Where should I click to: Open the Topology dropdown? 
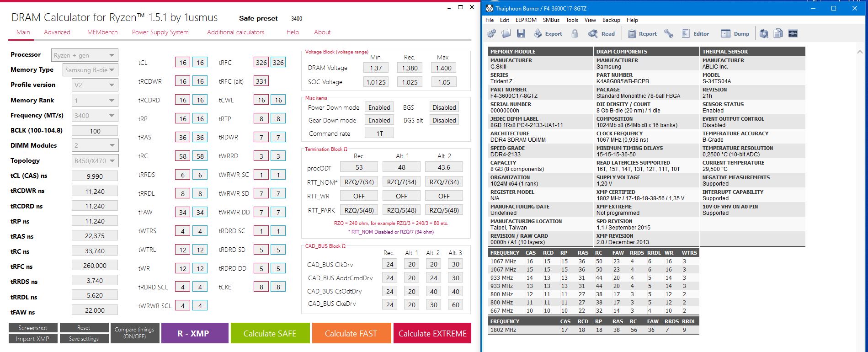pyautogui.click(x=95, y=160)
